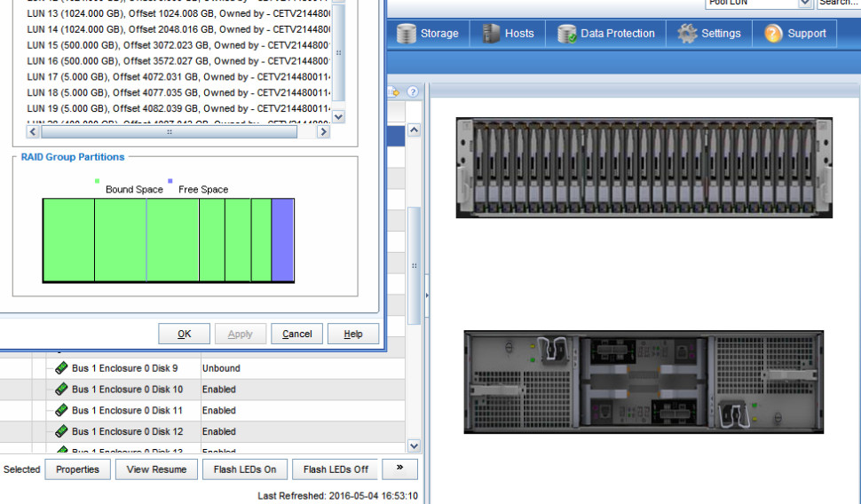861x504 pixels.
Task: Select Bus 1 Enclosure 0 Disk 12 row
Action: point(202,431)
